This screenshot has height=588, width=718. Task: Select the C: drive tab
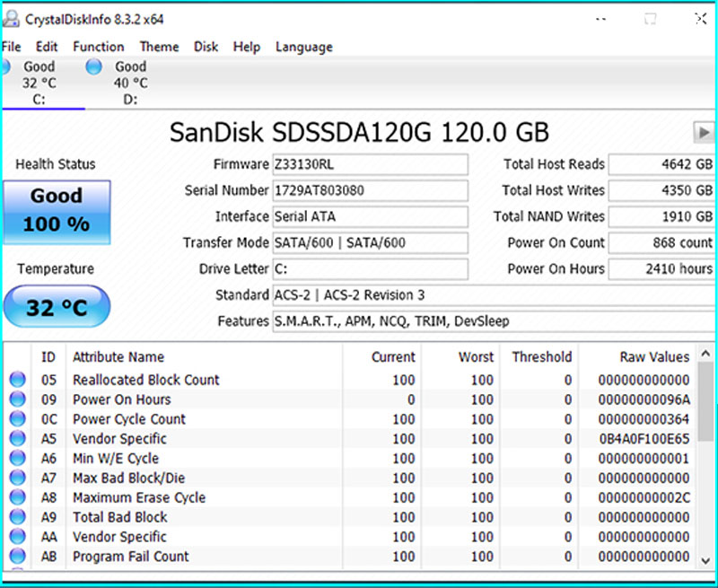pyautogui.click(x=39, y=83)
